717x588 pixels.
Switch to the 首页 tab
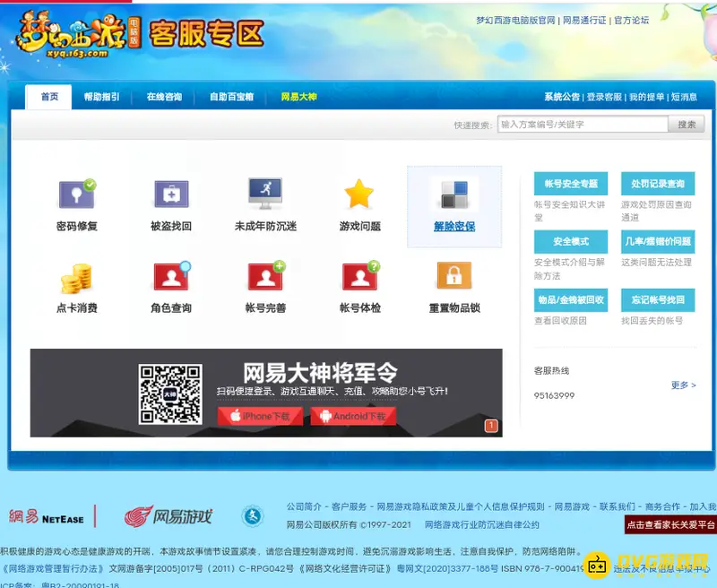(x=49, y=97)
